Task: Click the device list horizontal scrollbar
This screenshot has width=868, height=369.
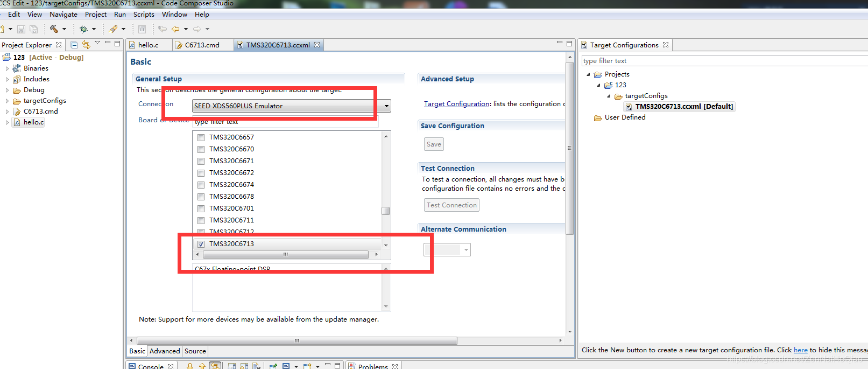Action: (x=286, y=254)
